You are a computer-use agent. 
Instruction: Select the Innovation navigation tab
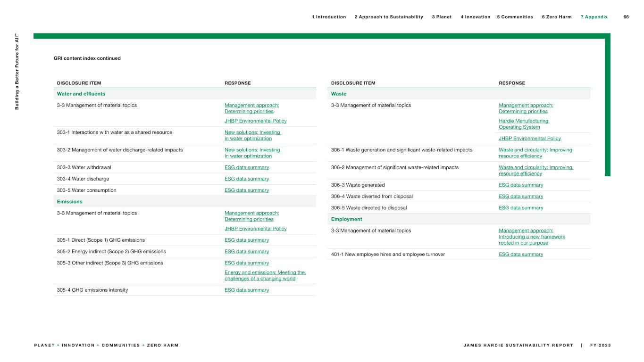pyautogui.click(x=475, y=17)
